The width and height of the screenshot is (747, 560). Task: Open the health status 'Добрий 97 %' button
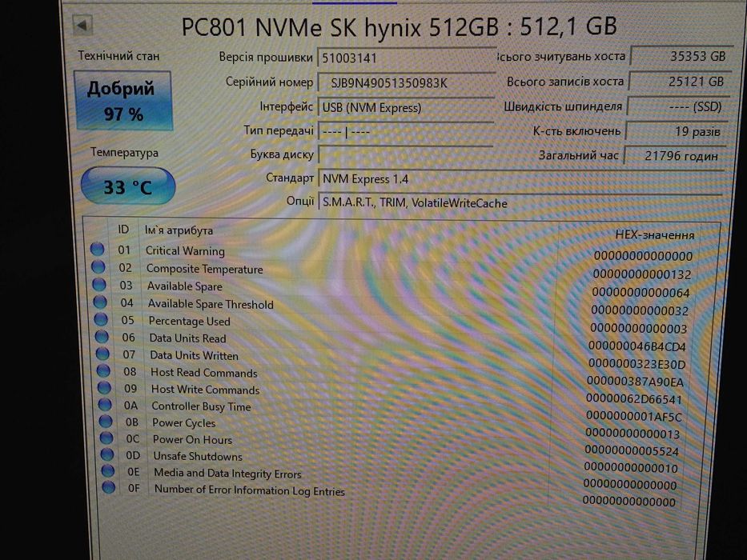(123, 101)
